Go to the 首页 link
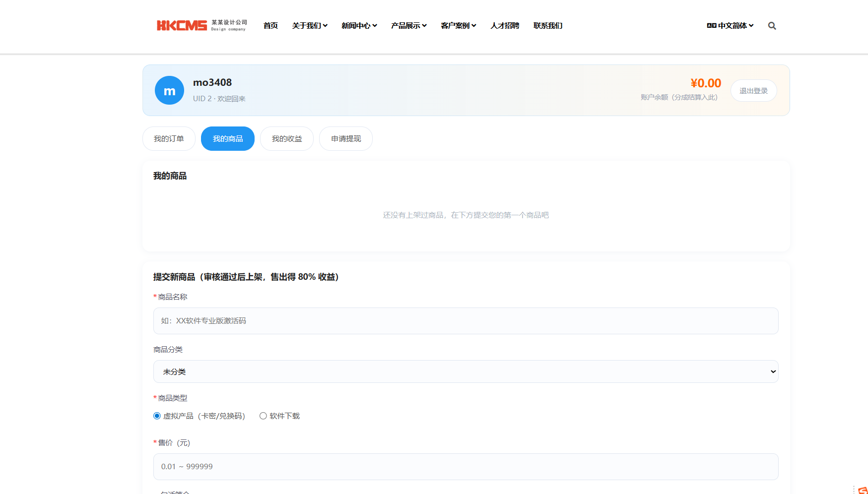The width and height of the screenshot is (868, 494). click(270, 26)
